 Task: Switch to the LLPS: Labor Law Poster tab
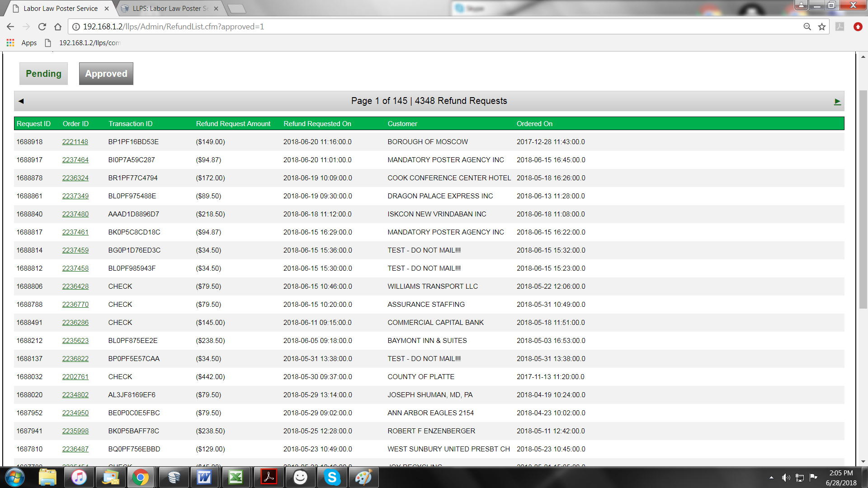(x=170, y=9)
